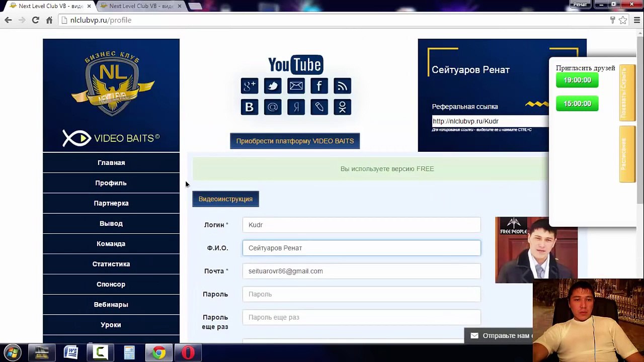
Task: Open the Facebook icon
Action: click(319, 86)
